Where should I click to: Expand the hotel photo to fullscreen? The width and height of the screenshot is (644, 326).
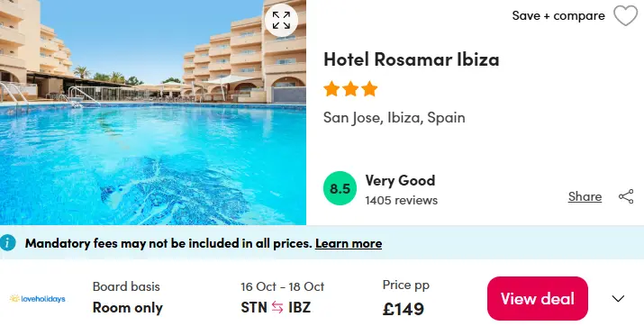281,20
